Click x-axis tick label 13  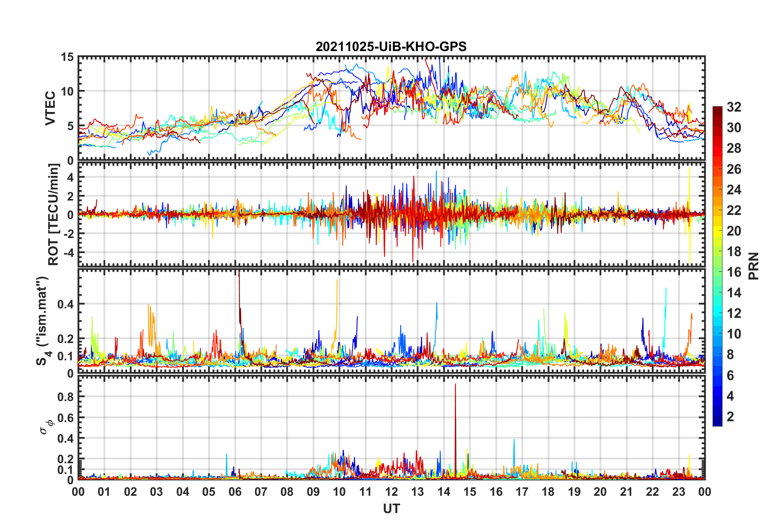click(x=417, y=492)
